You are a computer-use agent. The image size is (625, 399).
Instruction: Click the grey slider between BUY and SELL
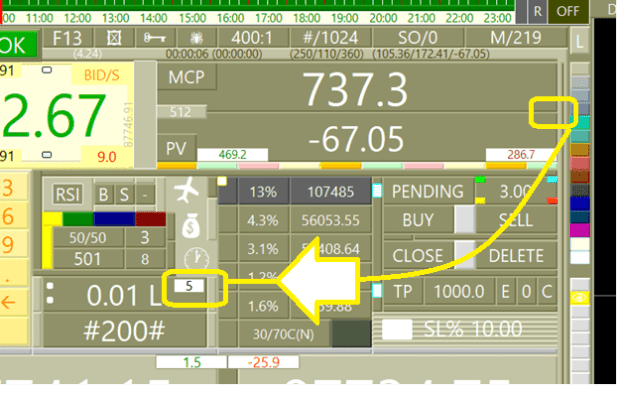(x=465, y=220)
